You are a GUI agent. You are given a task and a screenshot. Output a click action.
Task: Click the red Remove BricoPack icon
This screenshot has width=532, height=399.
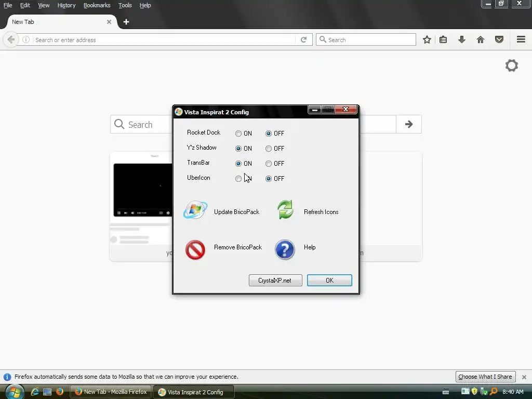click(195, 250)
